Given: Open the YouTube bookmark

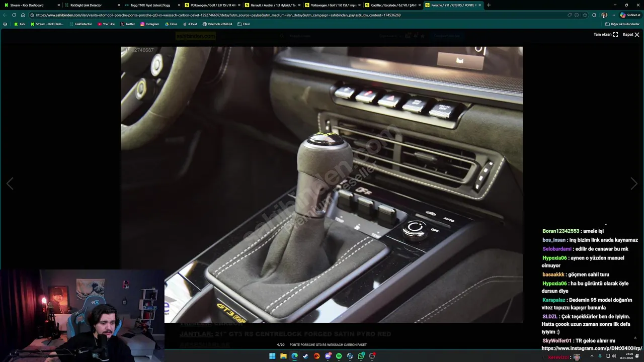Looking at the screenshot, I should (x=106, y=24).
